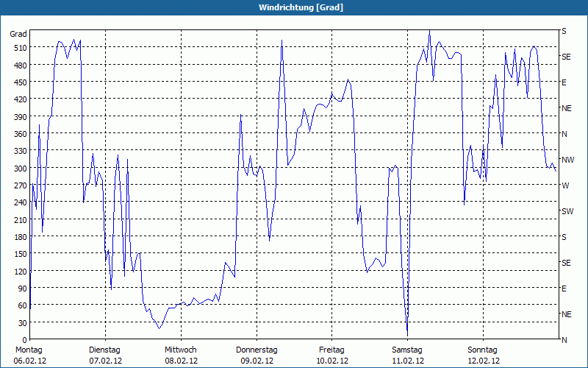Click the "SE" compass label between W and S
Image resolution: width=588 pixels, height=368 pixels.
pyautogui.click(x=566, y=263)
